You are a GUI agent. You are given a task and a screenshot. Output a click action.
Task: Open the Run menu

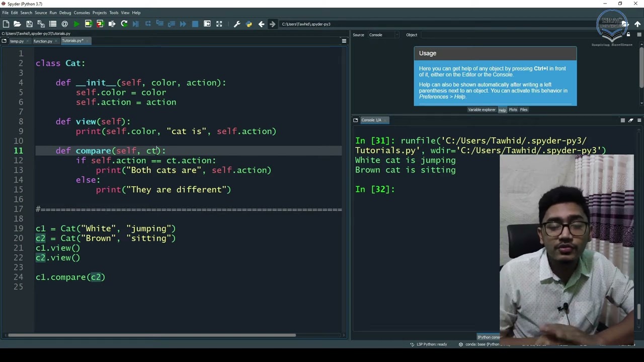tap(53, 13)
